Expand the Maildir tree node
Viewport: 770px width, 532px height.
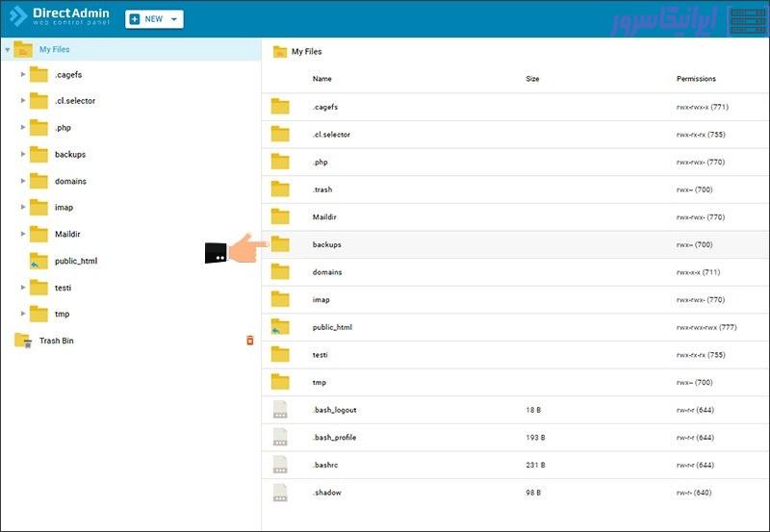tap(23, 234)
